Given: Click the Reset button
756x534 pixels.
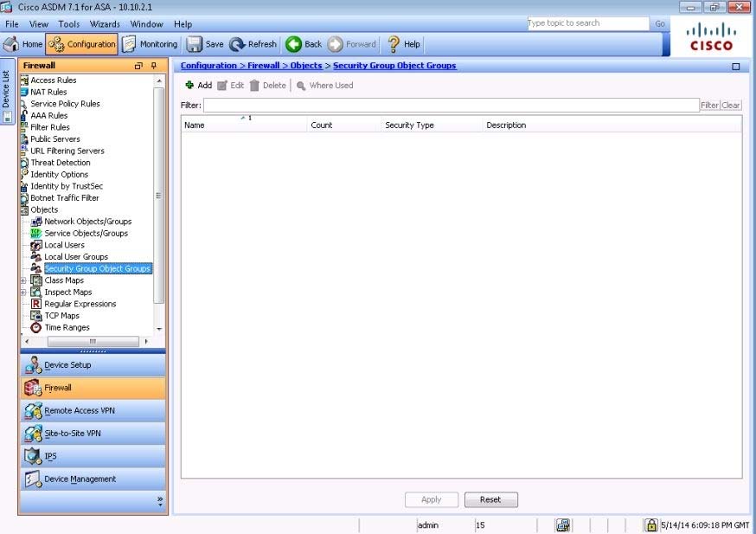Looking at the screenshot, I should (490, 499).
